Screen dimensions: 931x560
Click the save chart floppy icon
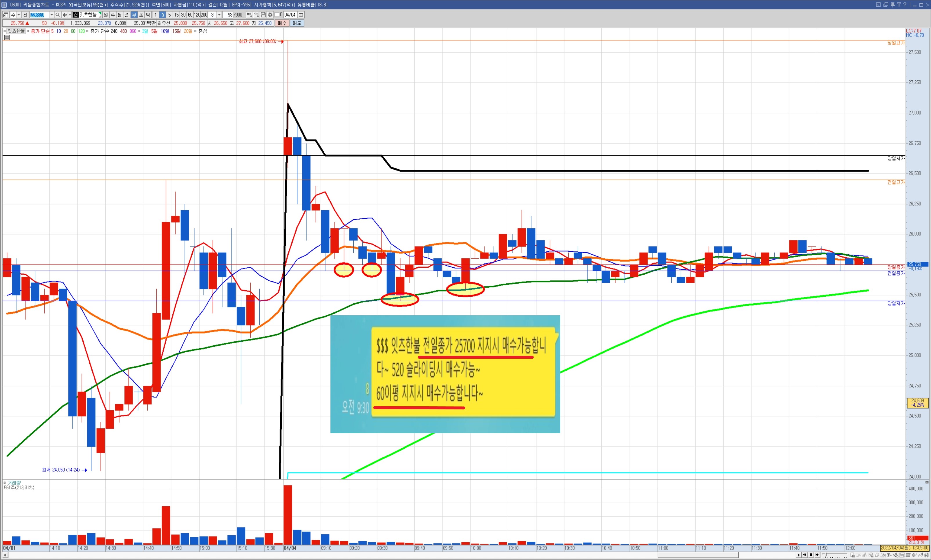(263, 15)
